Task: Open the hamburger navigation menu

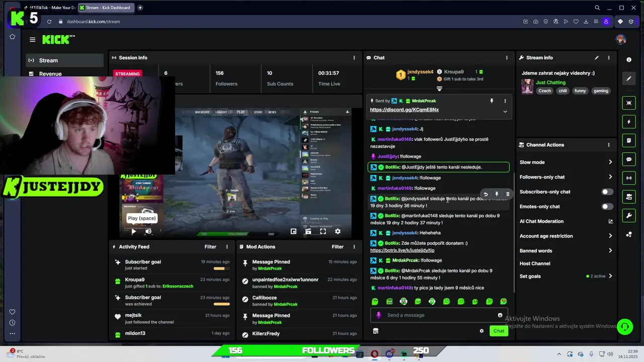Action: [32, 40]
